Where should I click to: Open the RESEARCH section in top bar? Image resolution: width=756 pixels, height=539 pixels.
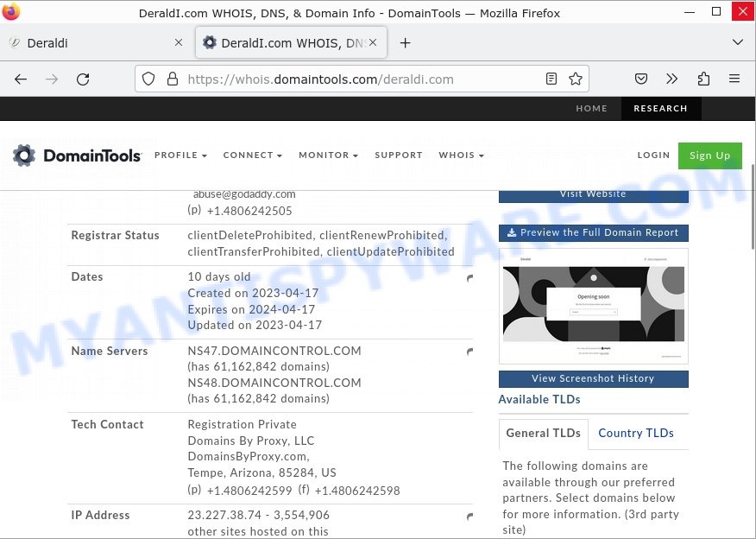pyautogui.click(x=660, y=109)
